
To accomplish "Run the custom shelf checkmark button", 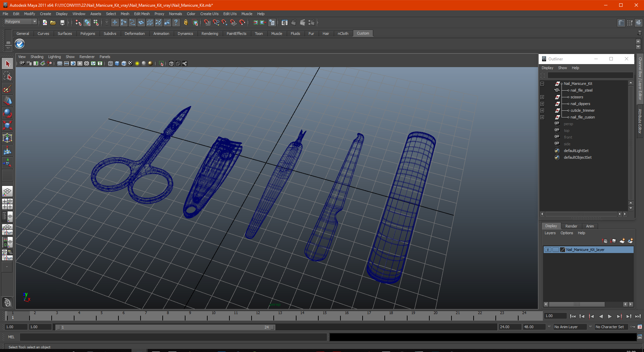I will (20, 44).
